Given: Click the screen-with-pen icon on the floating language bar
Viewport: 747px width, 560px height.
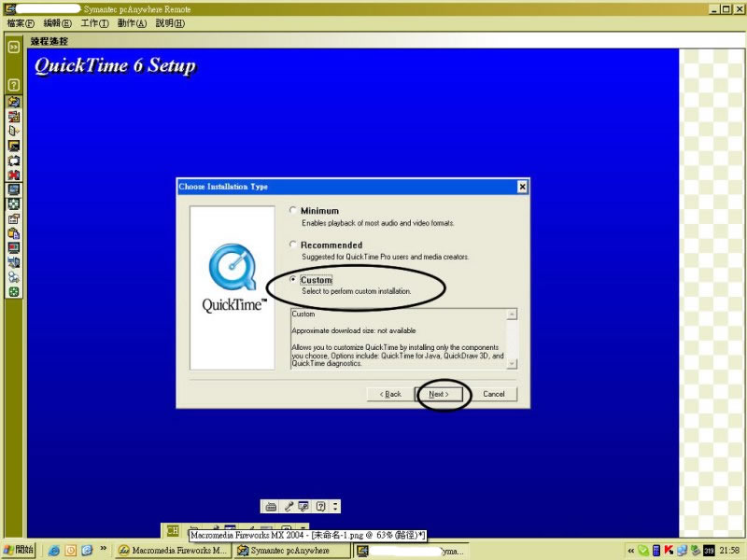Looking at the screenshot, I should point(303,506).
